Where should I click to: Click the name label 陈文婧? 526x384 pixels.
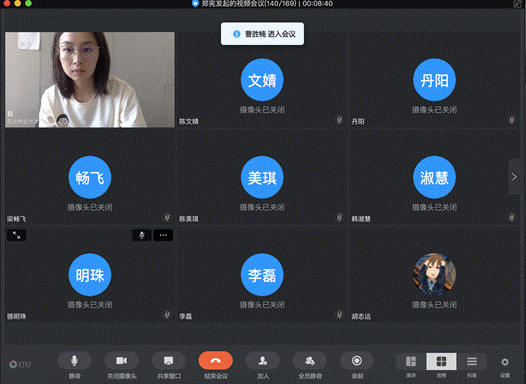click(x=189, y=121)
